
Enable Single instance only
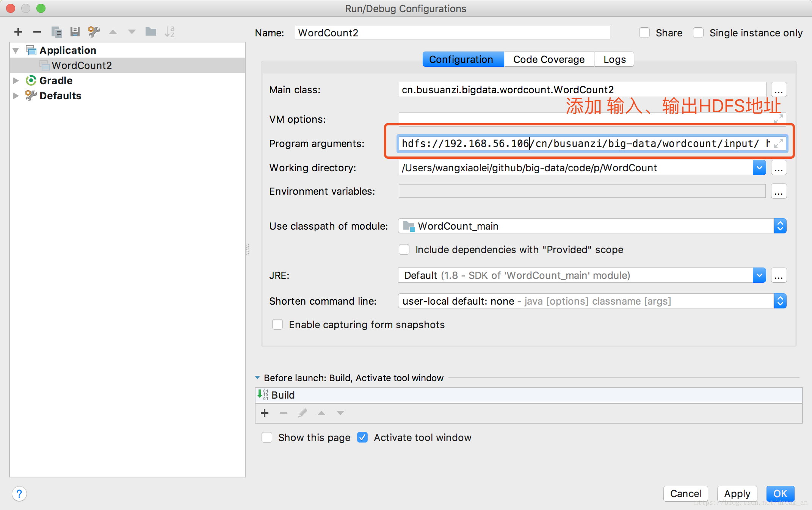[698, 33]
